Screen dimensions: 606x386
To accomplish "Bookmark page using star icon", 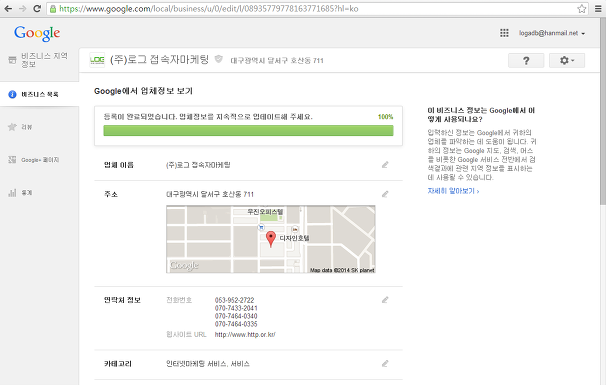I will (x=581, y=9).
